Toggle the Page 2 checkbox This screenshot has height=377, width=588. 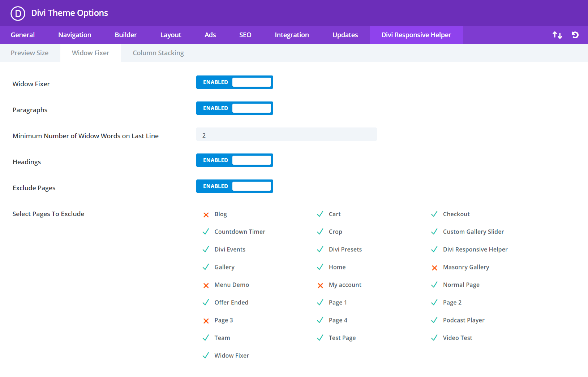pos(434,303)
